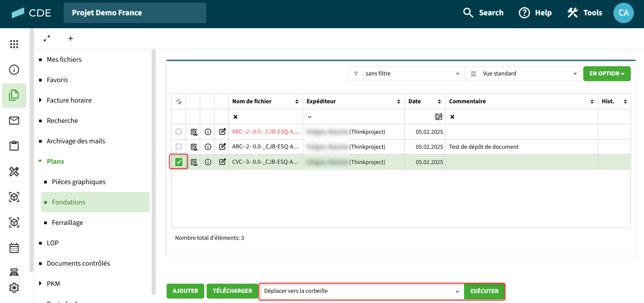Click the edit icon for CVC file
Screen dimensions: 644x303
point(222,162)
